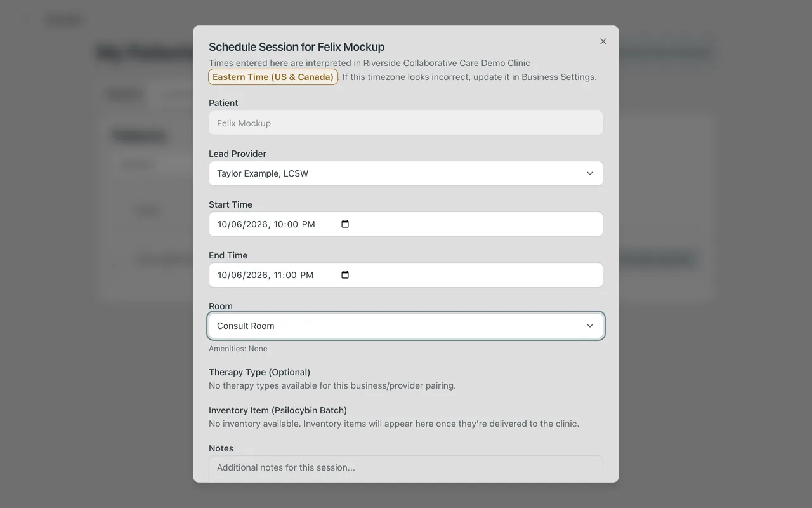Click the 'No inventory available' message
Screen dimensions: 812x508
point(394,424)
